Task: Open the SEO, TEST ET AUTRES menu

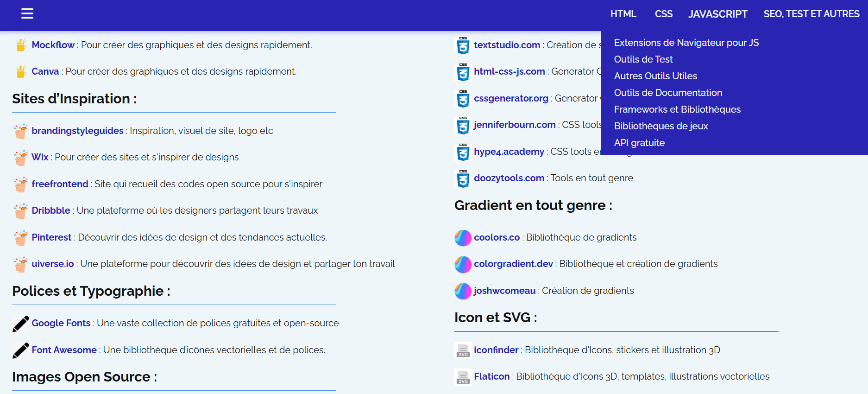Action: (811, 14)
